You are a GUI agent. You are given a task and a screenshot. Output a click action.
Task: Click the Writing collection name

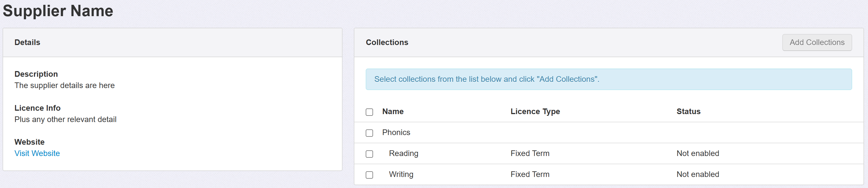[x=401, y=174]
